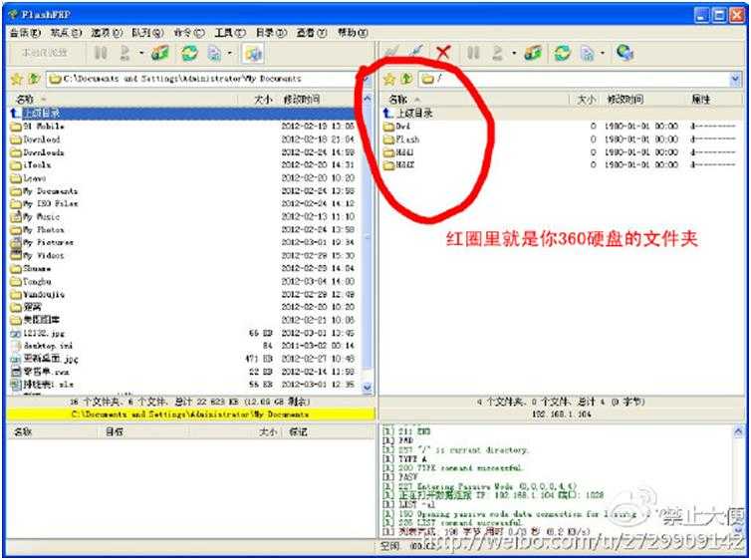Open the 站点(S) menu
751x560 pixels.
pyautogui.click(x=66, y=33)
